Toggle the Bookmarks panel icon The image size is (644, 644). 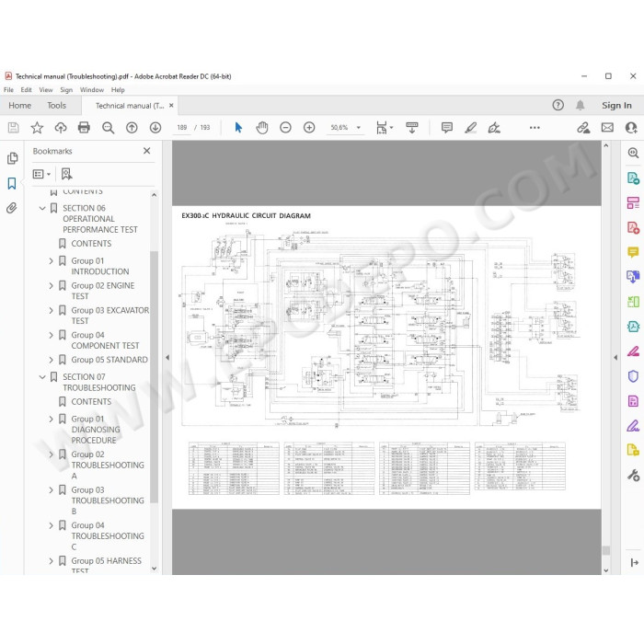tap(12, 183)
